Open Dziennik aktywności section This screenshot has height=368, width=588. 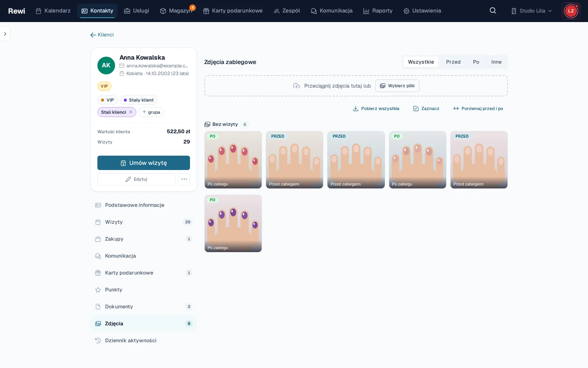pos(144,340)
